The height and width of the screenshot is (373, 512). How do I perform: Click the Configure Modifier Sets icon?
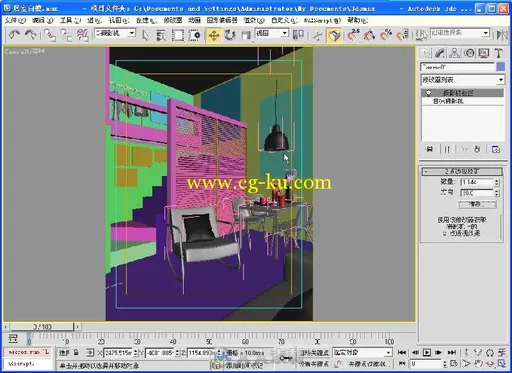click(x=496, y=150)
